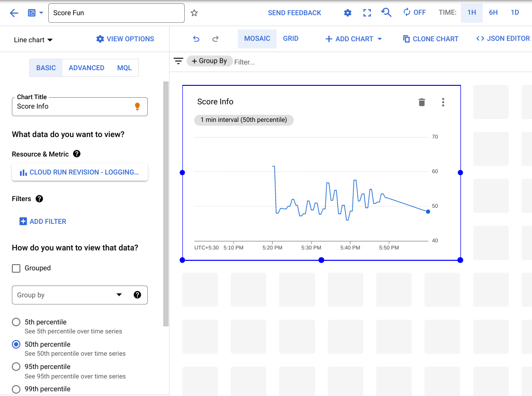Open the dashboard type icon menu
The height and width of the screenshot is (396, 532).
35,13
